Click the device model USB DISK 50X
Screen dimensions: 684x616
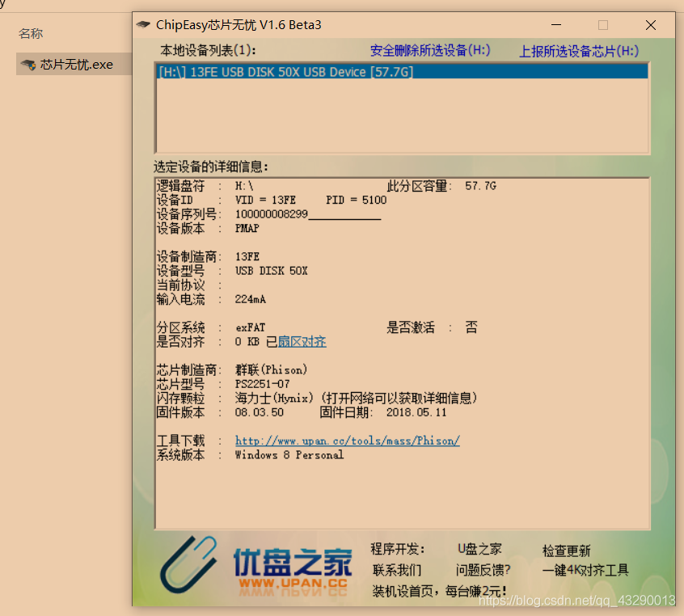point(272,271)
